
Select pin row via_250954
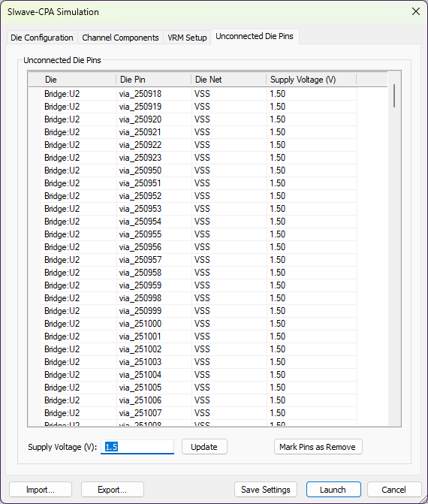[x=199, y=222]
